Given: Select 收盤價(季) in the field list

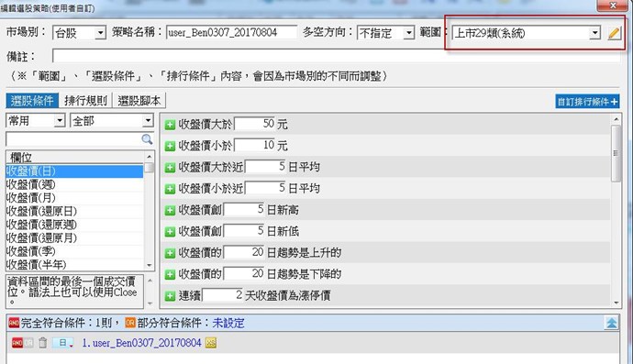Looking at the screenshot, I should [x=74, y=251].
